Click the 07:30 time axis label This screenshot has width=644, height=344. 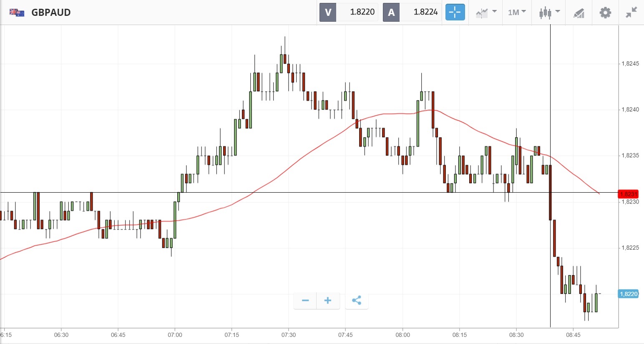[289, 335]
